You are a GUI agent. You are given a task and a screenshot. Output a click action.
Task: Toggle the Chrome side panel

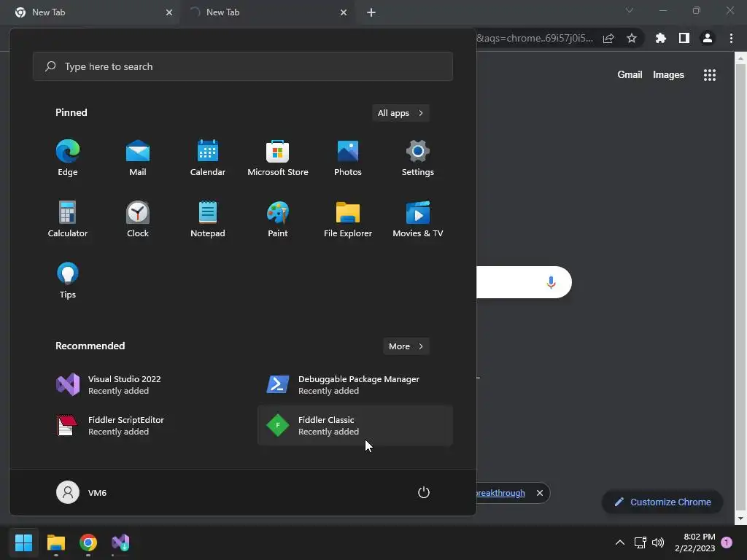coord(684,38)
